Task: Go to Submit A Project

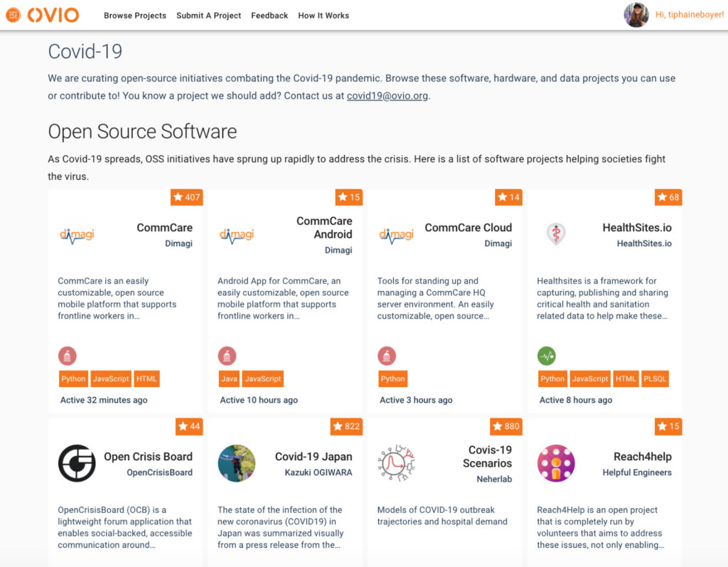Action: 208,16
